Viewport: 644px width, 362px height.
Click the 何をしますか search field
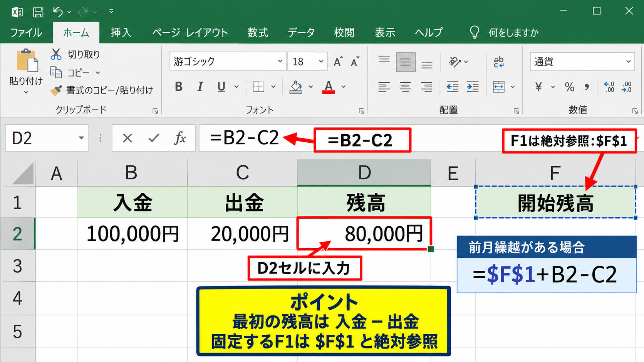pos(513,33)
